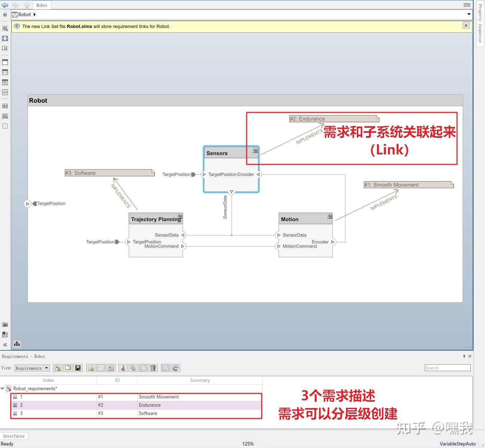Viewport: 485px width, 448px height.
Task: Open the Property Inspector panel
Action: tap(480, 22)
